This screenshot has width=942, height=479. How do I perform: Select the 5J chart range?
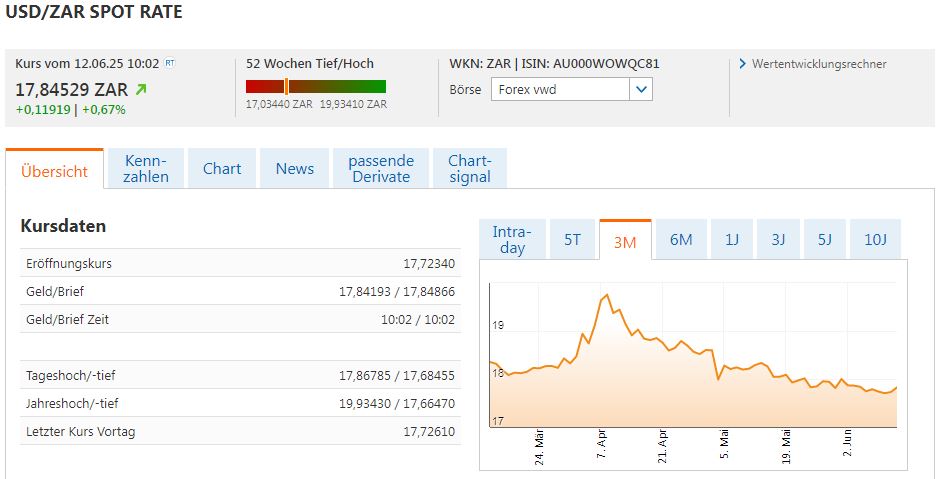coord(824,239)
